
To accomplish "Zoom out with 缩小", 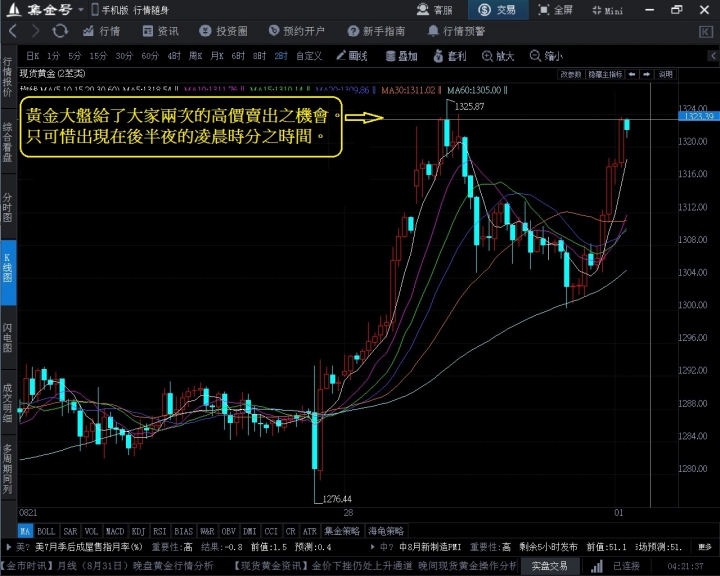I will click(546, 56).
